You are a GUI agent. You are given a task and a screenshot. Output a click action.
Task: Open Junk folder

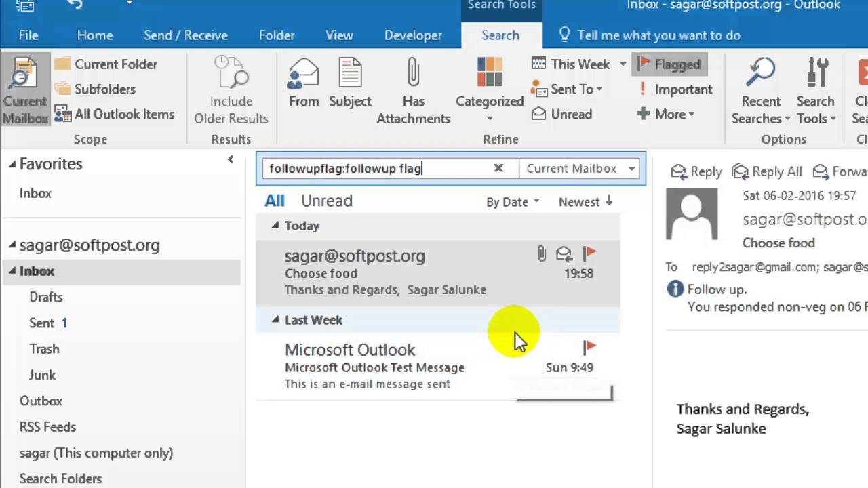[42, 375]
